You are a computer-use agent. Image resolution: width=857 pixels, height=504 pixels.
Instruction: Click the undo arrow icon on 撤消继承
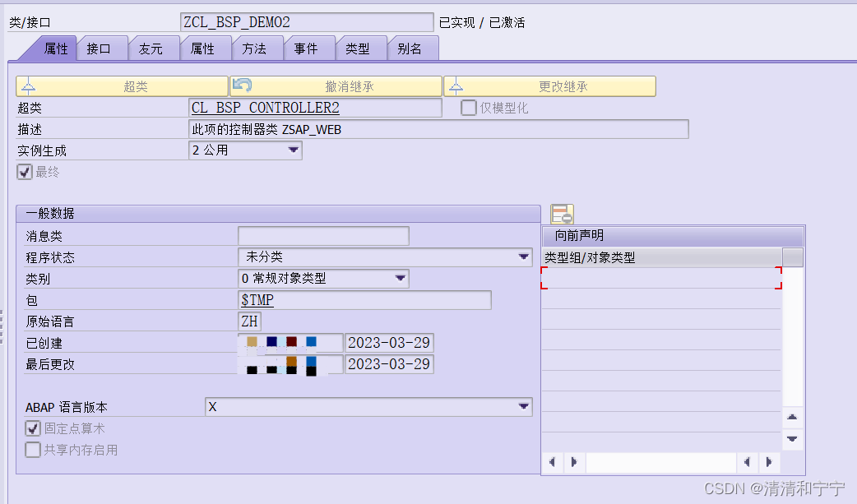click(242, 86)
